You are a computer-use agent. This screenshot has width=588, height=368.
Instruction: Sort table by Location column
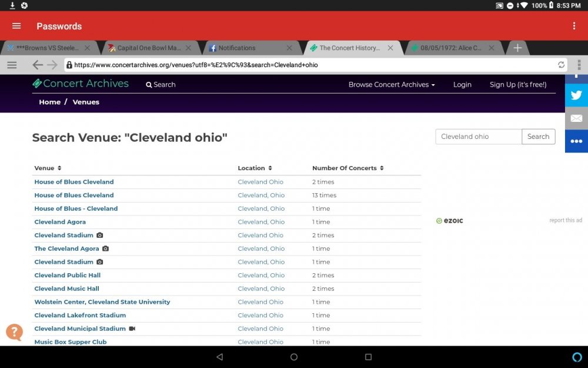(255, 168)
